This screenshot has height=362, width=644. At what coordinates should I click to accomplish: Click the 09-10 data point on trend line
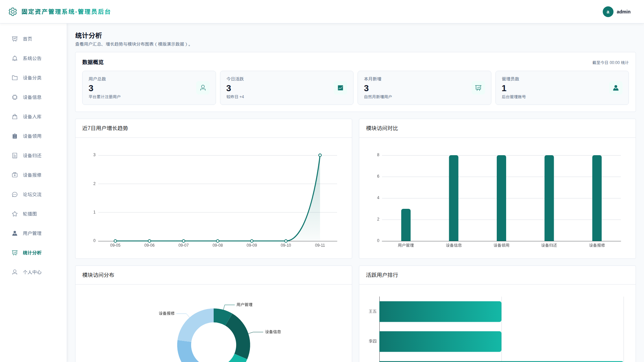(x=286, y=241)
